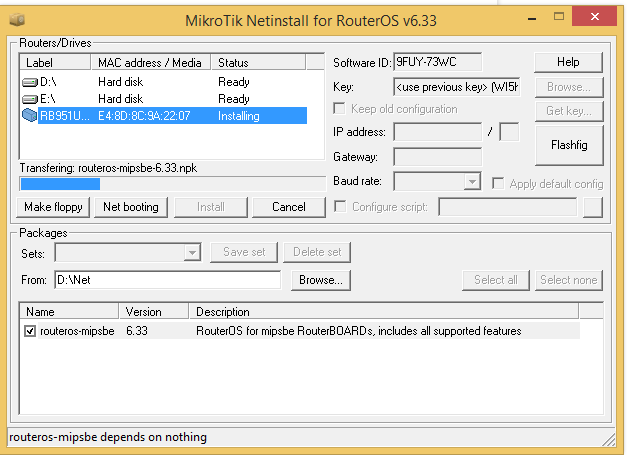Cancel the ongoing installation
This screenshot has width=627, height=455.
tap(289, 207)
